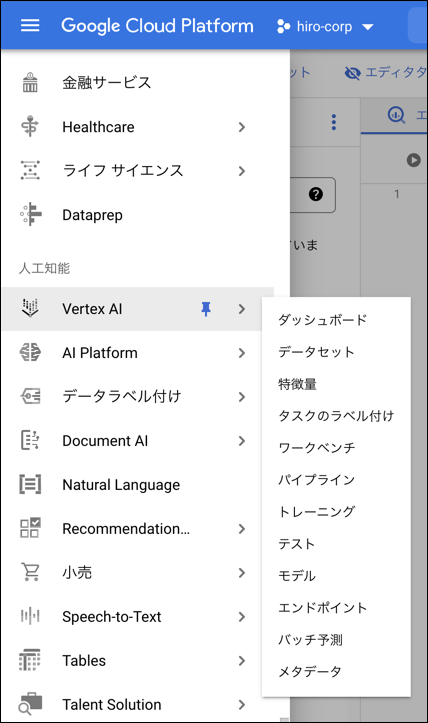Toggle the hidden-eye editor tab icon

353,73
